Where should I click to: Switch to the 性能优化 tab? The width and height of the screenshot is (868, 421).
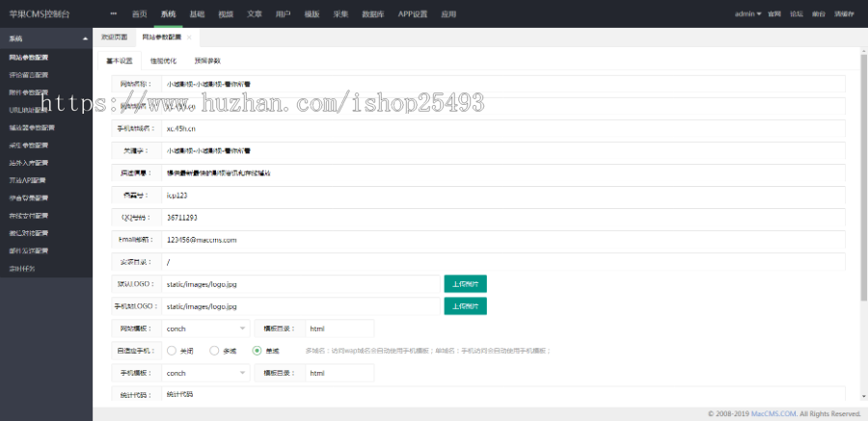[164, 60]
